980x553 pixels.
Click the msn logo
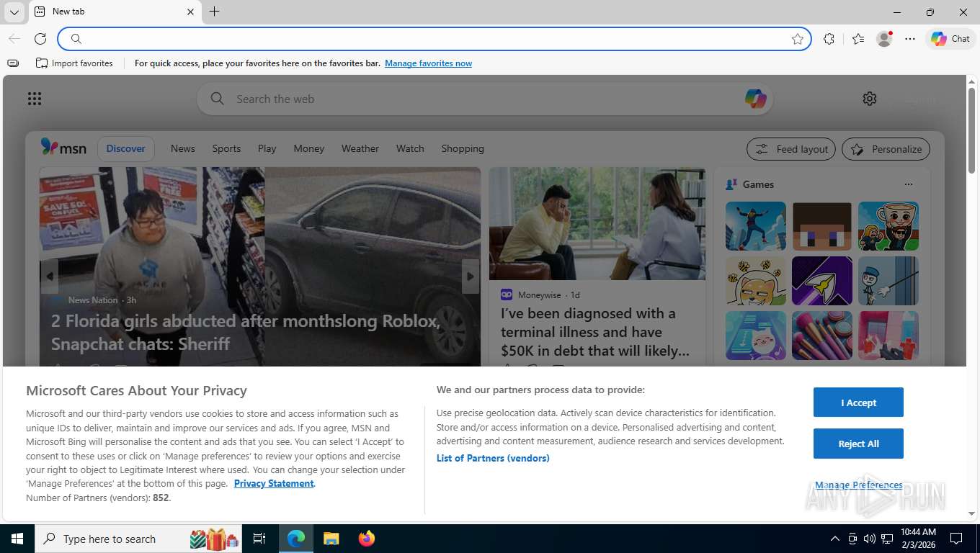tap(63, 148)
